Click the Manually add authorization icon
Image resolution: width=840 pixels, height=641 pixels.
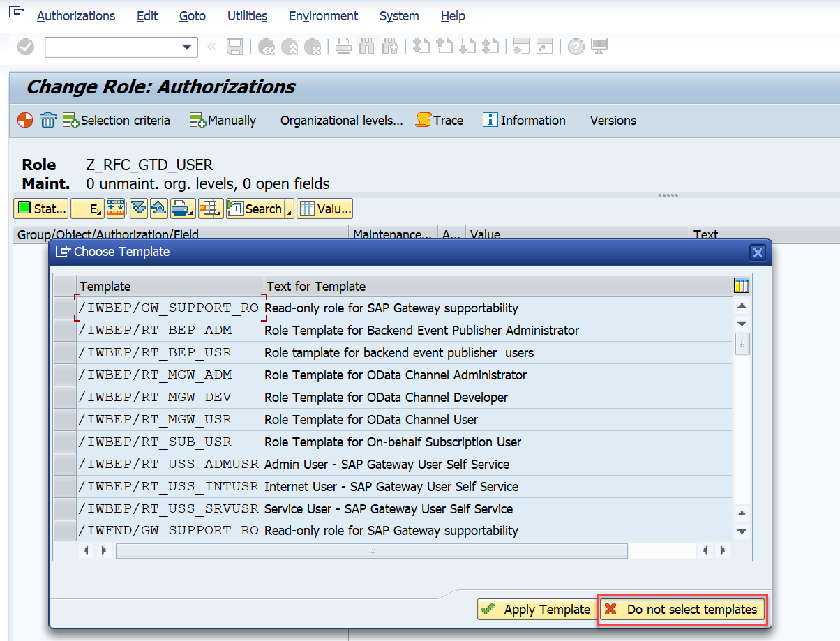[x=197, y=120]
